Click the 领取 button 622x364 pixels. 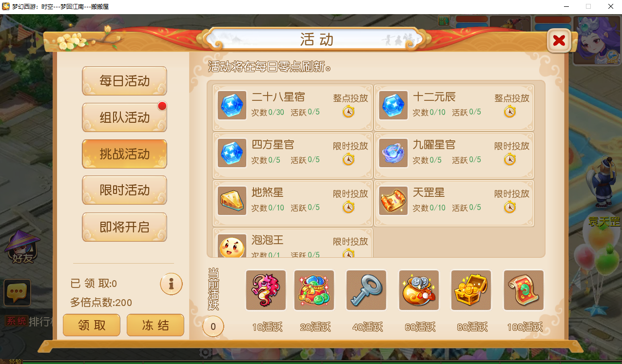(92, 325)
